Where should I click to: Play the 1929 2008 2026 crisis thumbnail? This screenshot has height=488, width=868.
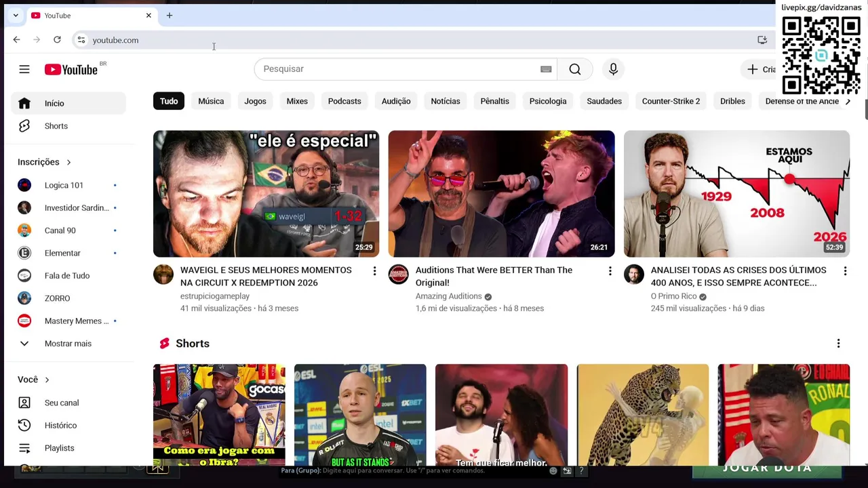(x=736, y=194)
